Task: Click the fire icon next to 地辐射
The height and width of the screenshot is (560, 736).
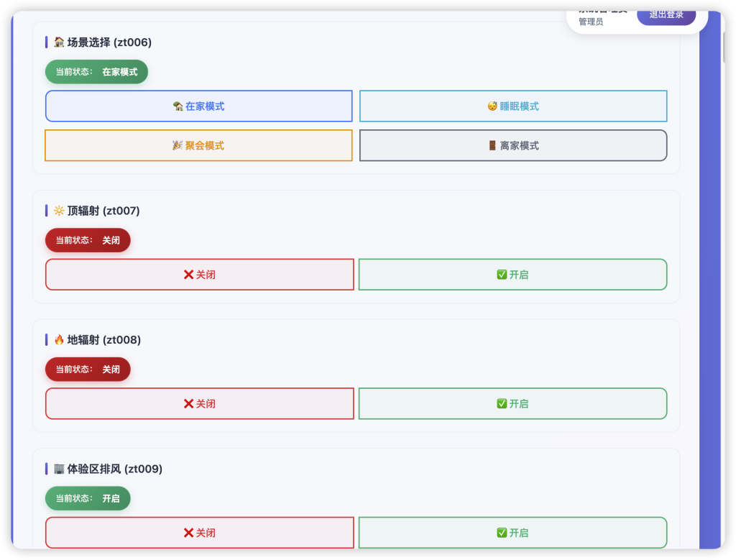Action: [59, 340]
